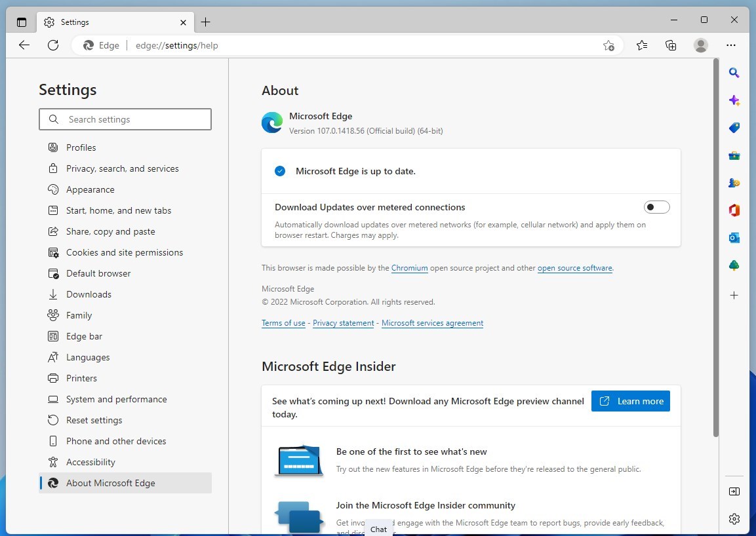This screenshot has width=756, height=536.
Task: Open the Settings and more ellipsis menu
Action: [731, 45]
